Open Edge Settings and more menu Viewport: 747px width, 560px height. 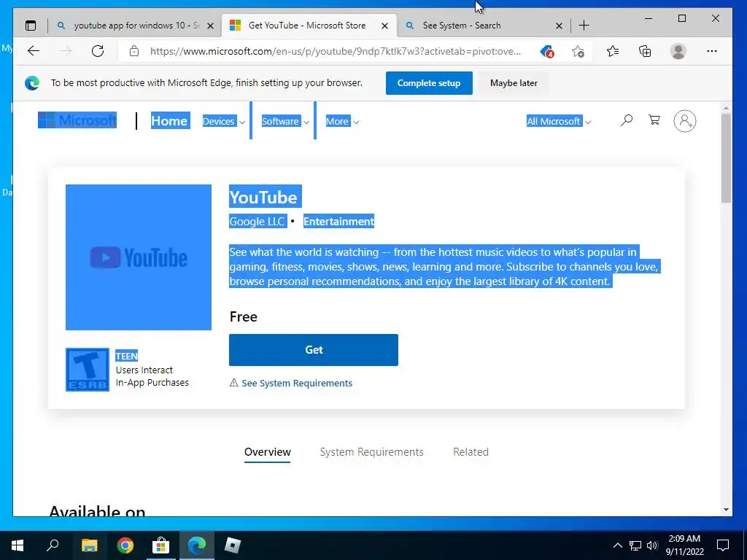[712, 51]
